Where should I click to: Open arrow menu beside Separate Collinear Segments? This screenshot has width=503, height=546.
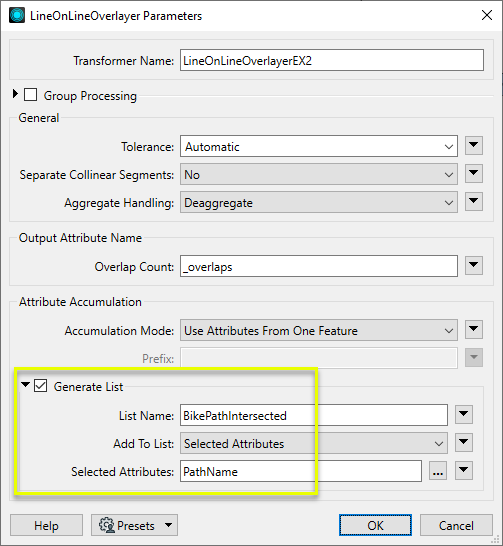(474, 173)
